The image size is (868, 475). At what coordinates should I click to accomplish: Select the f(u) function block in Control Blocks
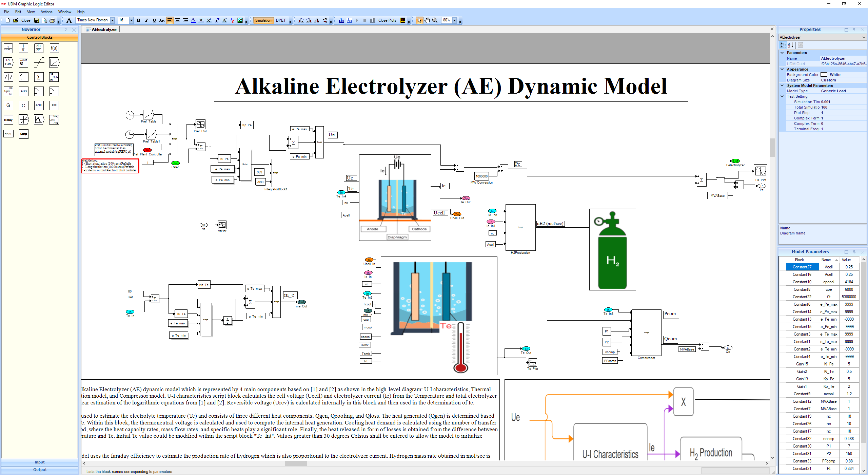click(54, 48)
